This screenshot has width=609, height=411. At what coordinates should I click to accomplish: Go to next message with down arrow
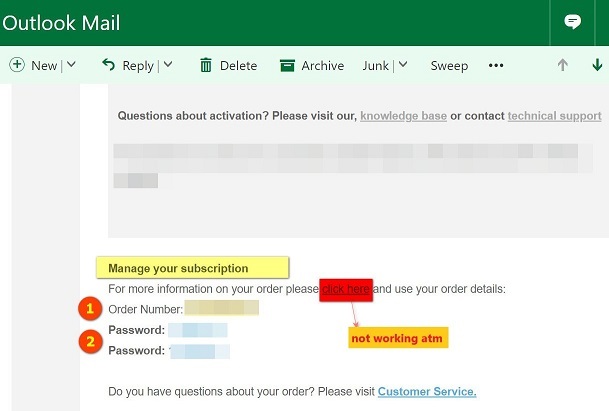click(x=598, y=66)
